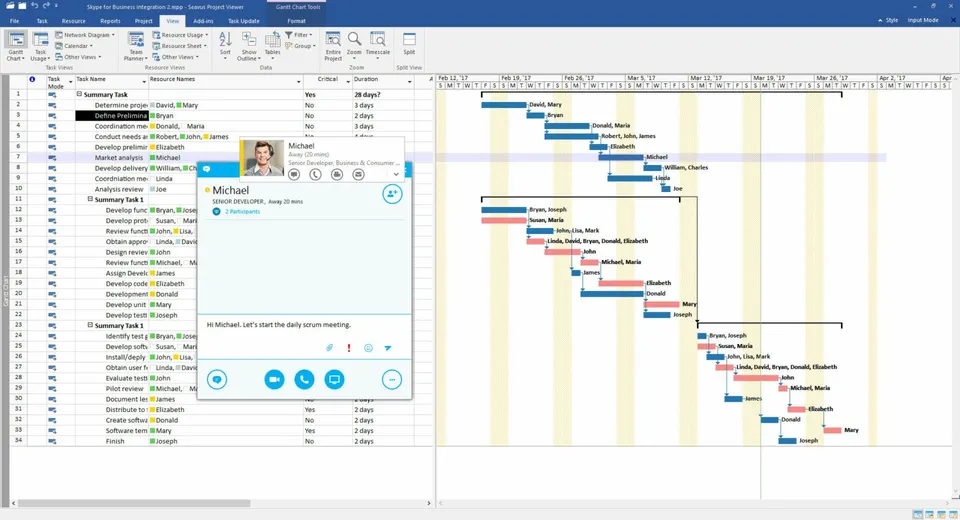Open the Resource Names column filter arrow

point(299,81)
